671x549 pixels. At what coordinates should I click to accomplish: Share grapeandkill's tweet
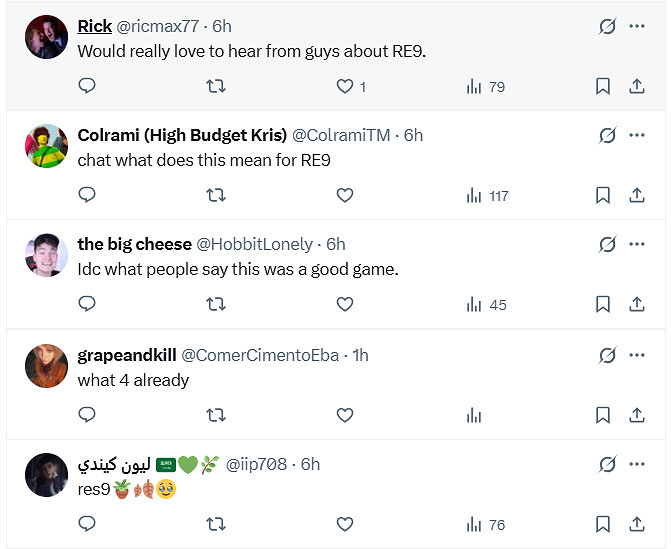(x=637, y=415)
